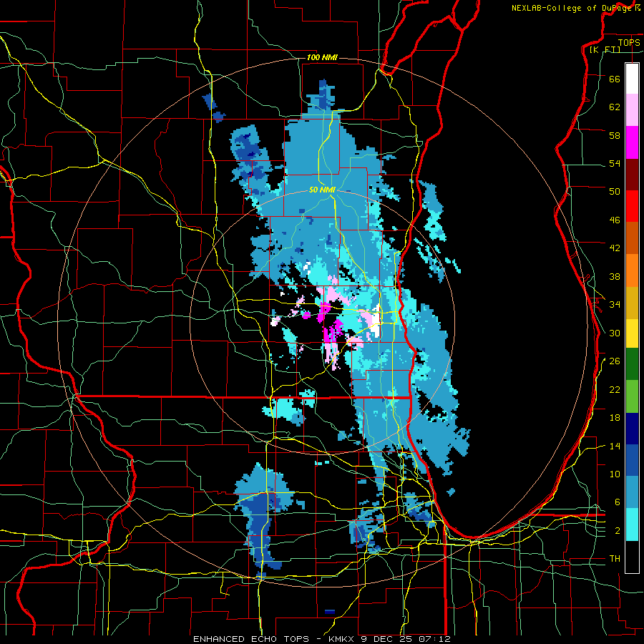
Task: Select the legend value 54
Action: [615, 164]
